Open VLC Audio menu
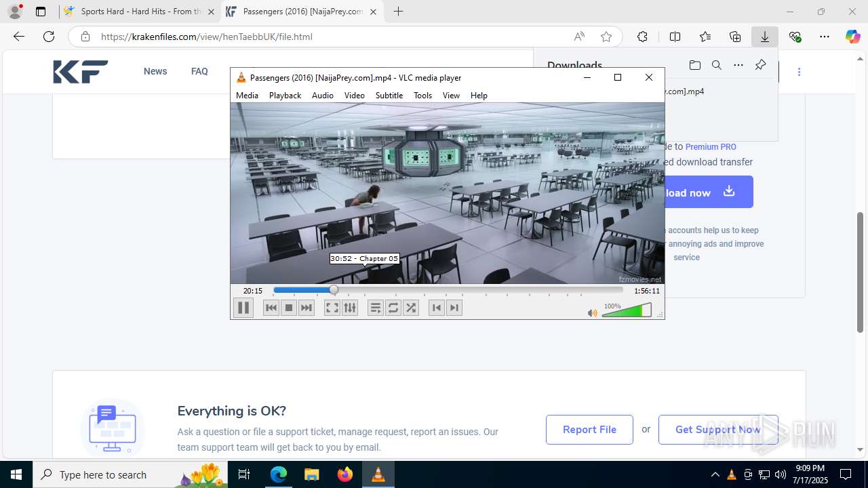Viewport: 868px width, 488px height. click(x=323, y=96)
